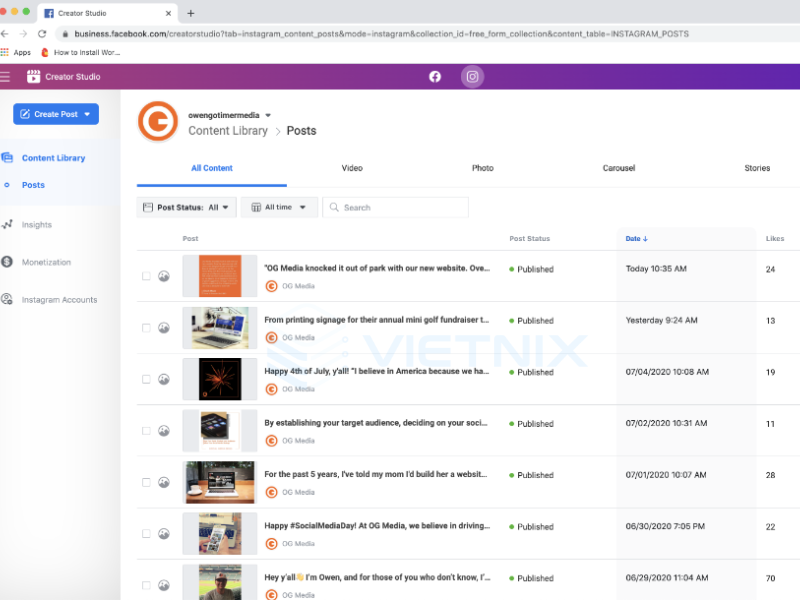The image size is (800, 600).
Task: Open the All time date range dropdown
Action: pyautogui.click(x=279, y=207)
